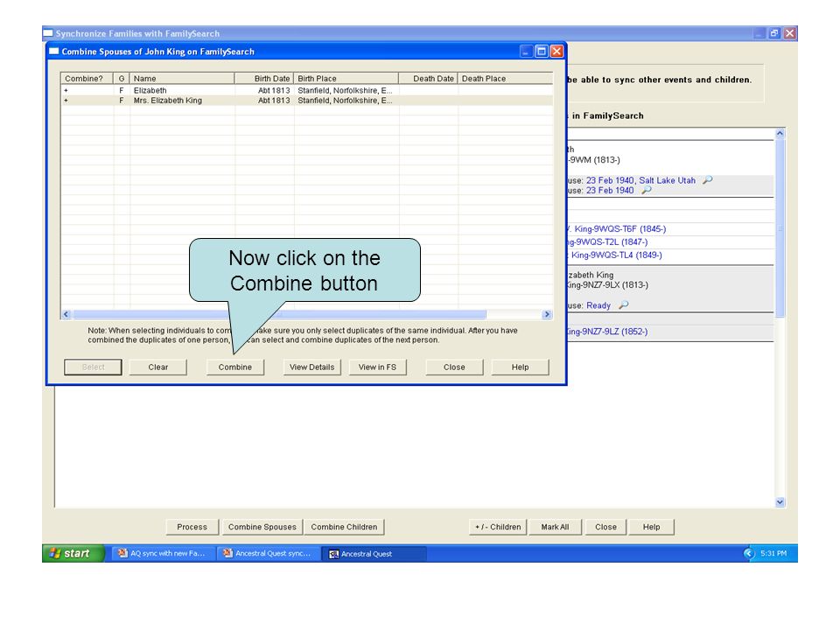
Task: Switch to the AQ sync with new Fa... taskbar item
Action: coord(163,553)
